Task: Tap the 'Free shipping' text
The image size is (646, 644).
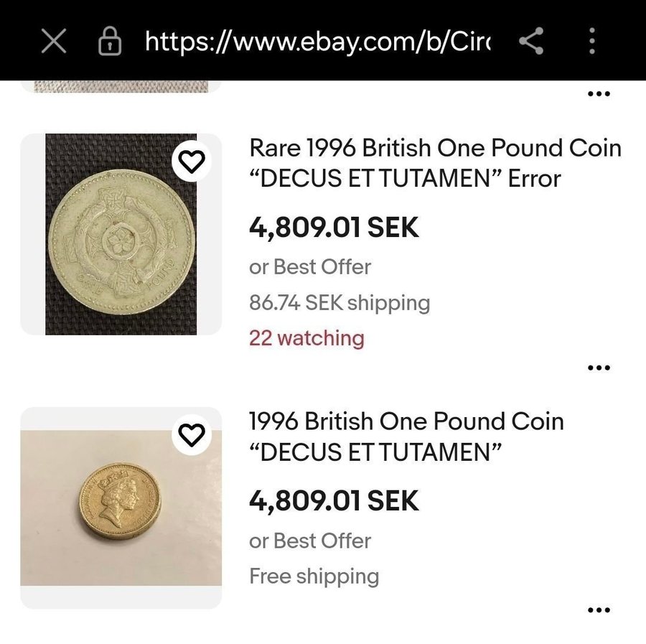Action: click(314, 576)
